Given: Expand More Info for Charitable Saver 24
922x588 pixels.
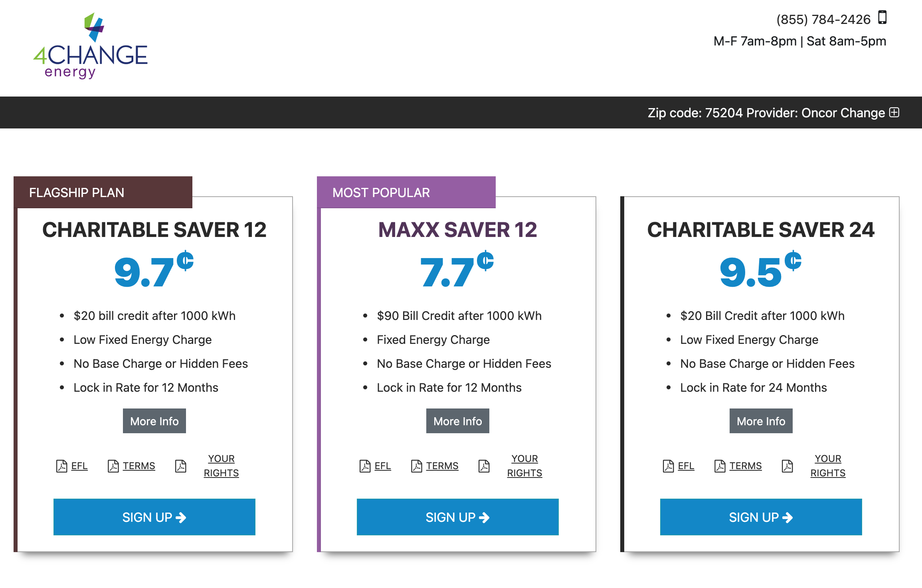Looking at the screenshot, I should point(761,421).
